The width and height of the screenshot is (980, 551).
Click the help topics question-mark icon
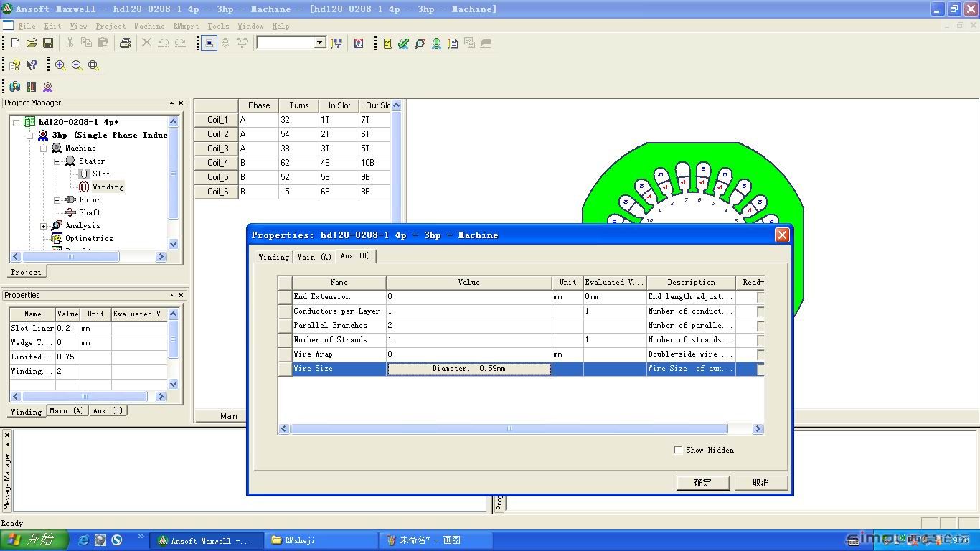tap(15, 65)
